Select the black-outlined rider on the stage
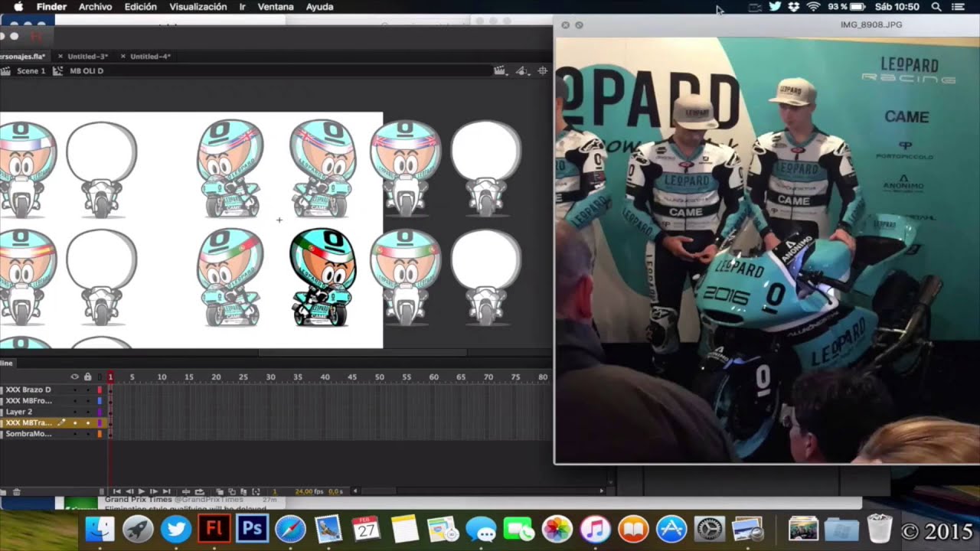 click(x=323, y=278)
